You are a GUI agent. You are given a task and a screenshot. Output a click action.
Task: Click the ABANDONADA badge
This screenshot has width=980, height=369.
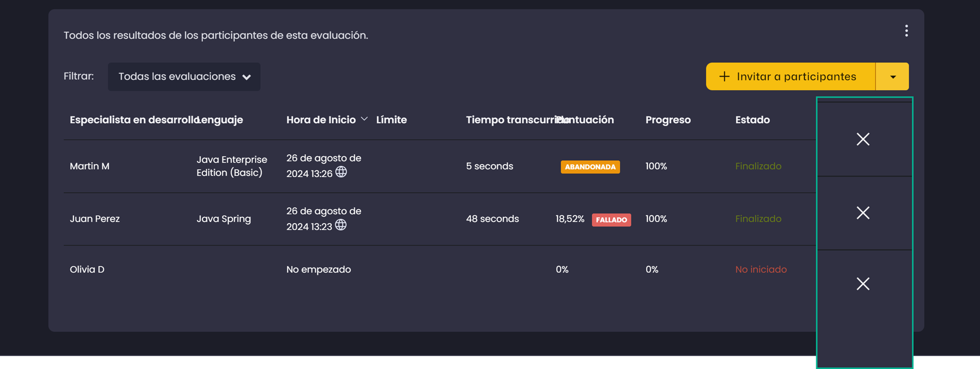tap(590, 167)
